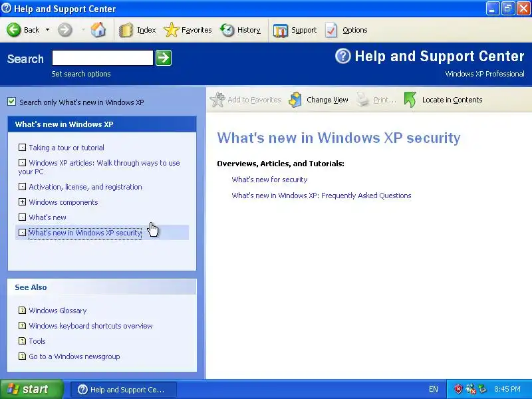Click the EN language indicator
Viewport: 532px width, 399px height.
pyautogui.click(x=434, y=389)
